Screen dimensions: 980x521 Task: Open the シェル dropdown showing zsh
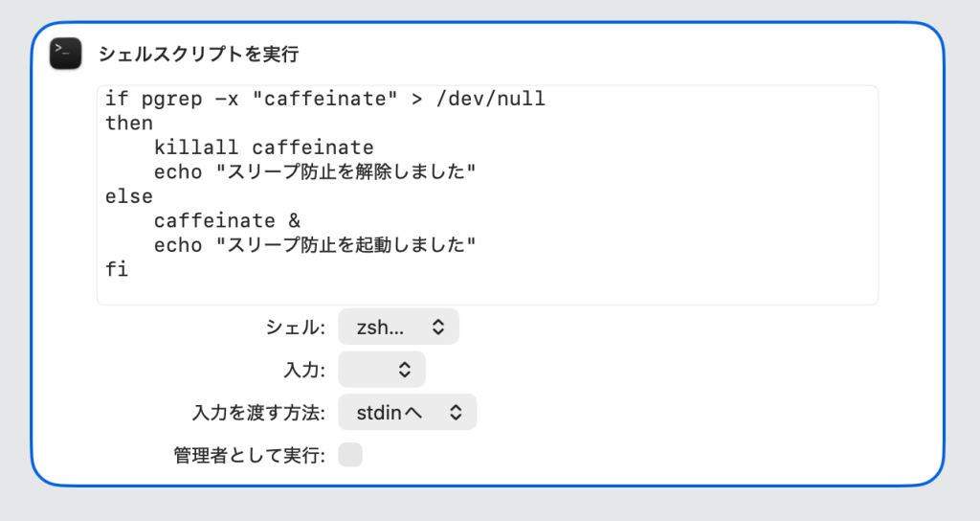(399, 328)
